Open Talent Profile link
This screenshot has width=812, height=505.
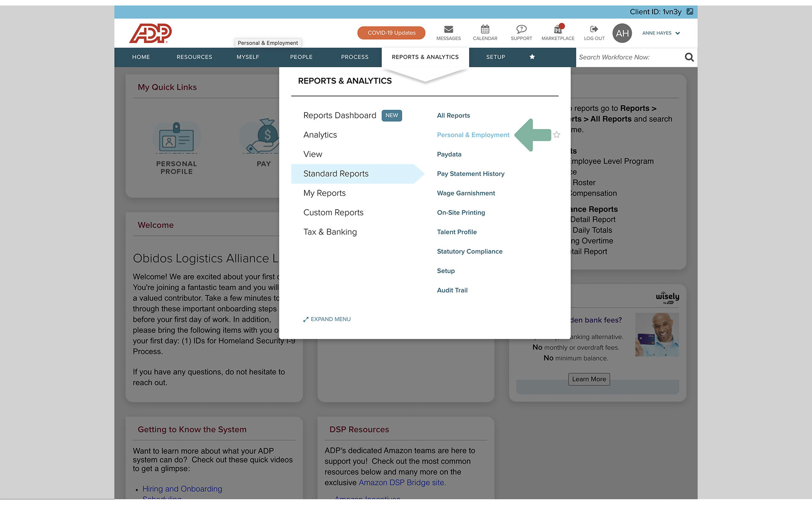(x=456, y=232)
